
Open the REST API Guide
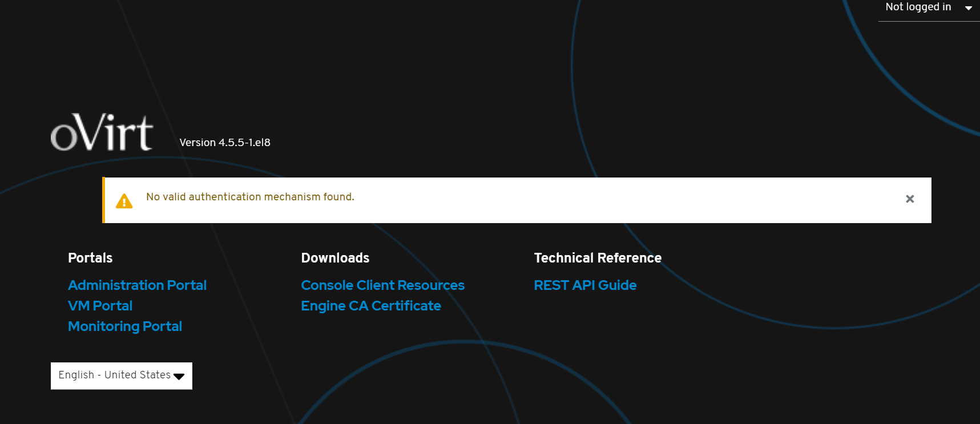585,285
